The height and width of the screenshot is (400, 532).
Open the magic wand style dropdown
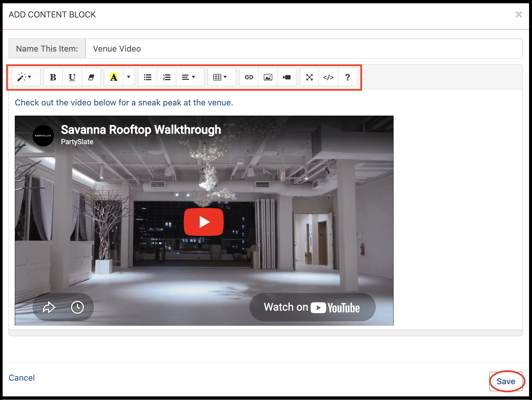click(x=26, y=77)
